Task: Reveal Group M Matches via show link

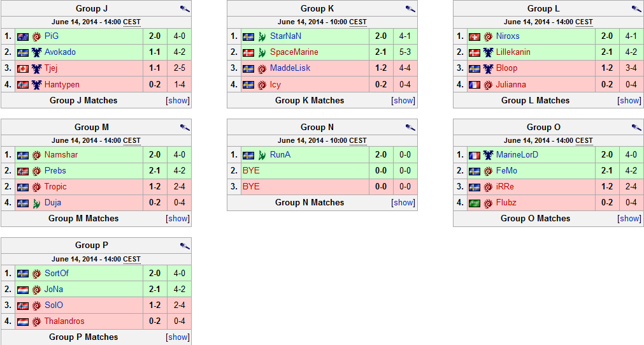Action: click(178, 219)
